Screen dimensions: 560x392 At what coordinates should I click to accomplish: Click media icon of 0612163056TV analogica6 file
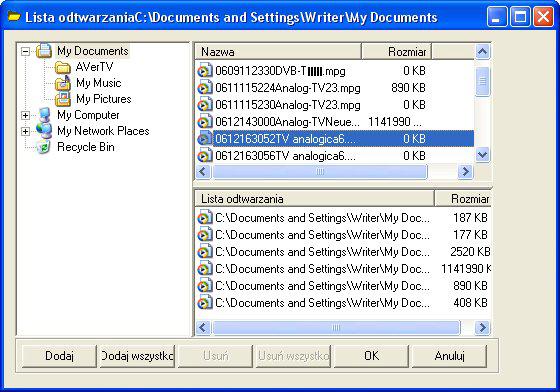pos(204,156)
